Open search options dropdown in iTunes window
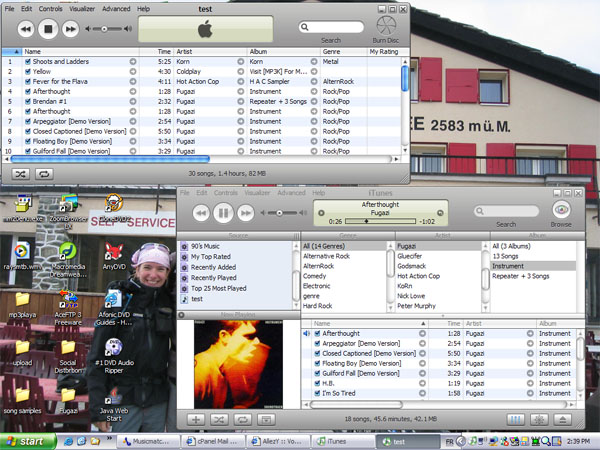The width and height of the screenshot is (600, 450). click(480, 211)
